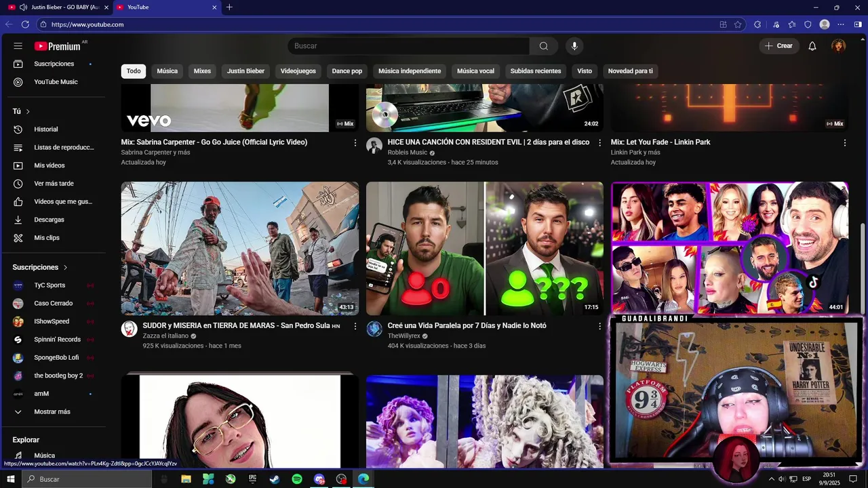Open the notifications bell
Screen dimensions: 868x488
812,46
